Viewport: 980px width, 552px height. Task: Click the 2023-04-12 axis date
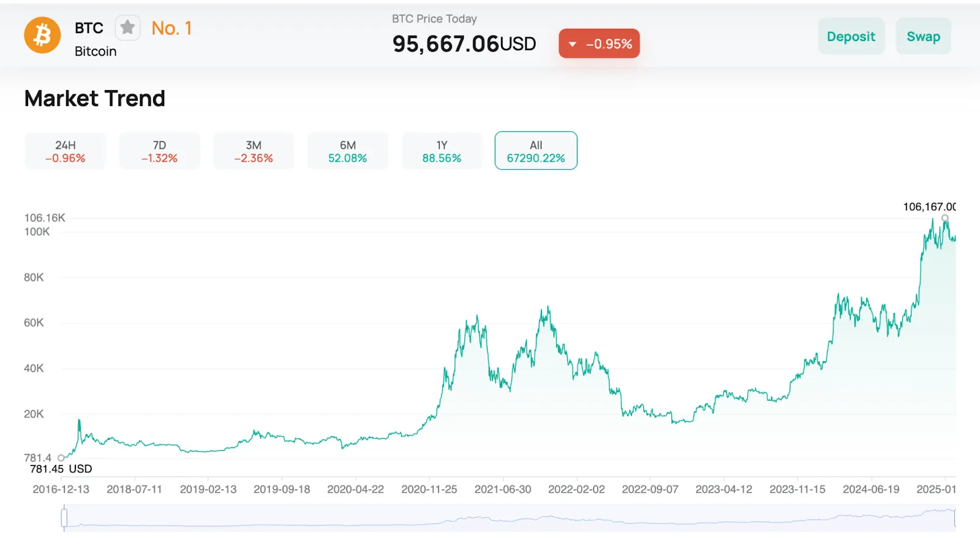pyautogui.click(x=723, y=490)
